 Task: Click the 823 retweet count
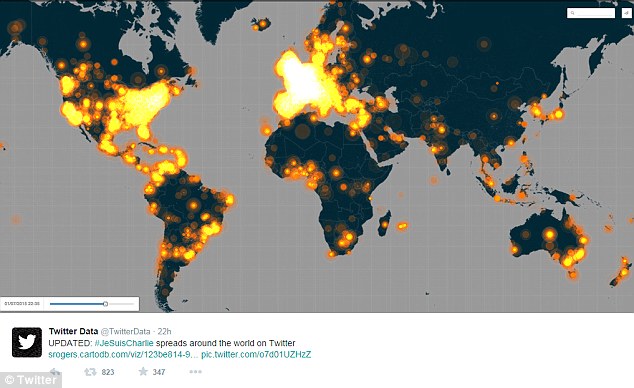tap(108, 372)
